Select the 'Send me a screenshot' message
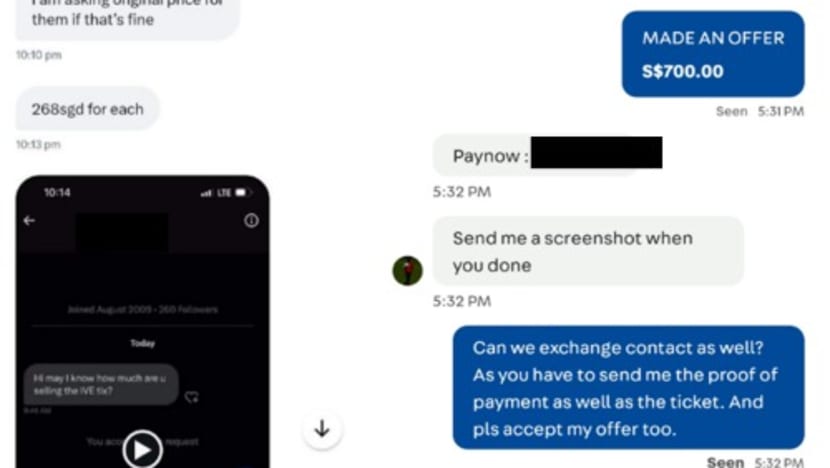The image size is (830, 468). (588, 251)
